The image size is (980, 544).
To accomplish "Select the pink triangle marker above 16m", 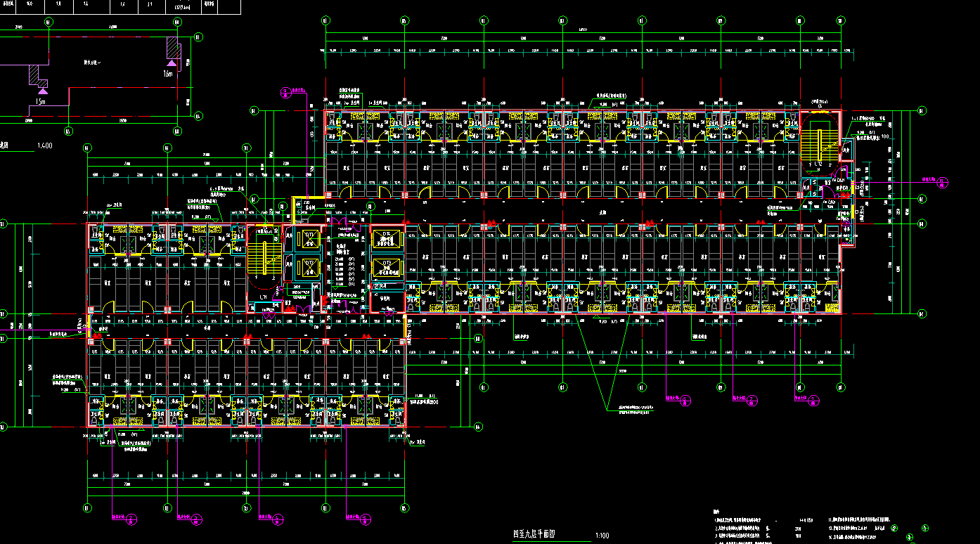I will 172,63.
